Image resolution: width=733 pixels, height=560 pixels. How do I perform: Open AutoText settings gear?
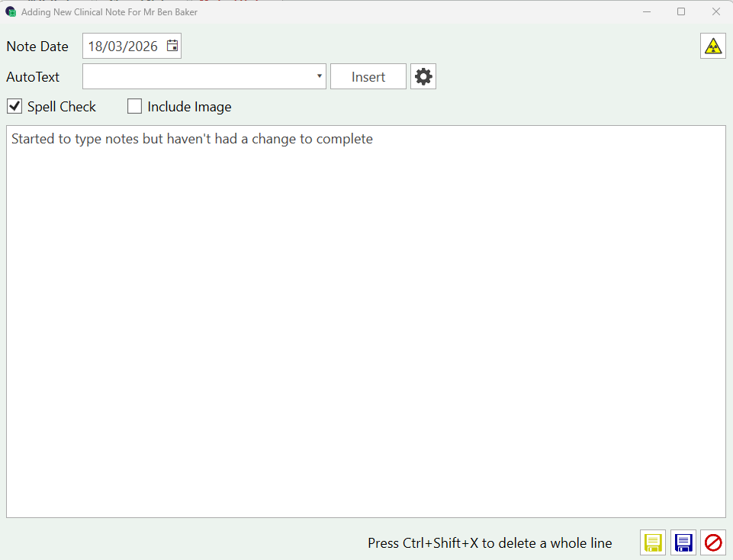coord(423,76)
